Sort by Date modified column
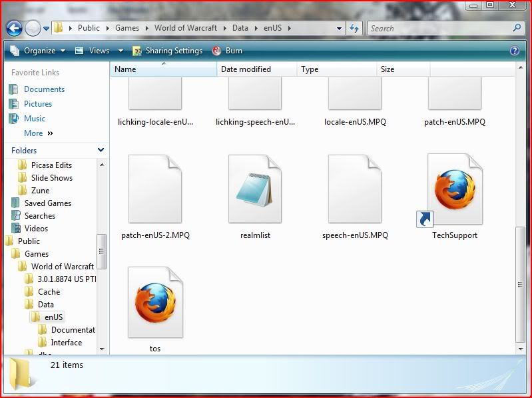 coord(257,69)
